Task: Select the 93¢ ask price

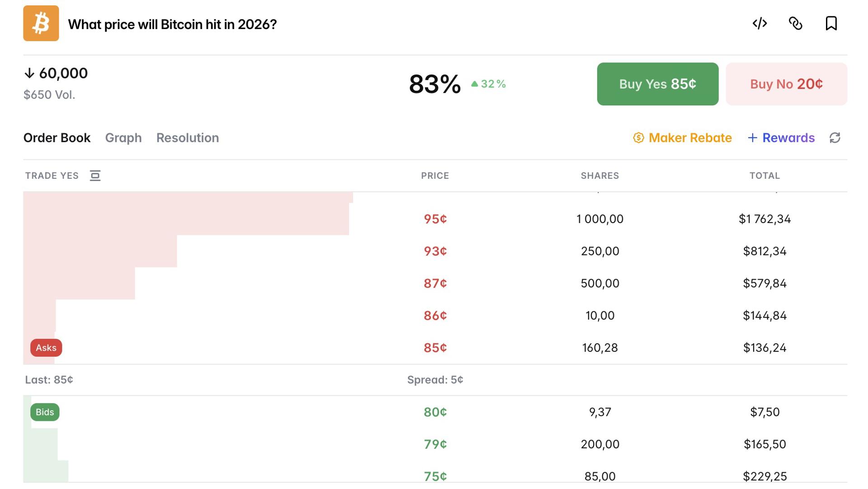Action: (x=435, y=251)
